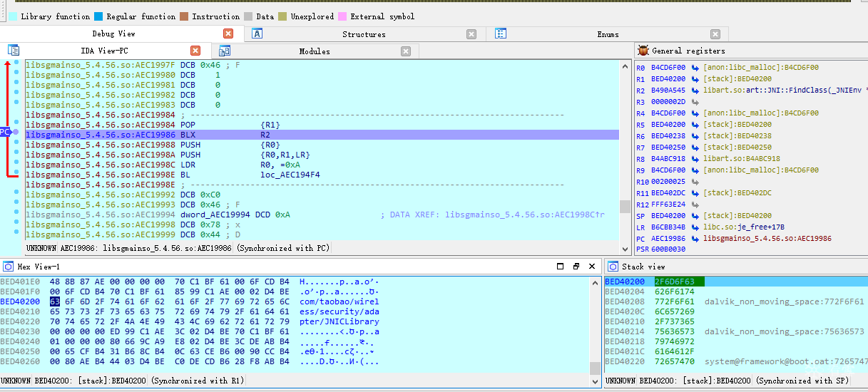Close the Debug View tab

tap(228, 33)
